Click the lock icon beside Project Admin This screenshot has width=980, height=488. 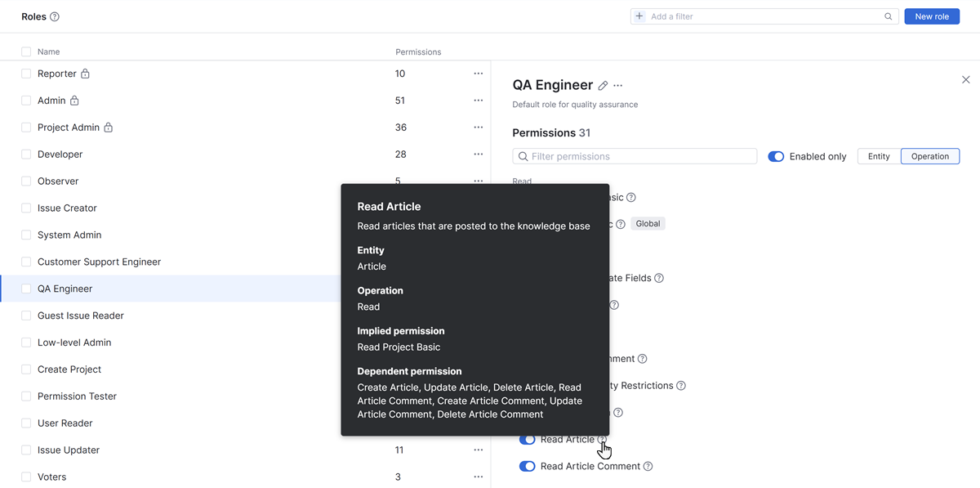(107, 127)
